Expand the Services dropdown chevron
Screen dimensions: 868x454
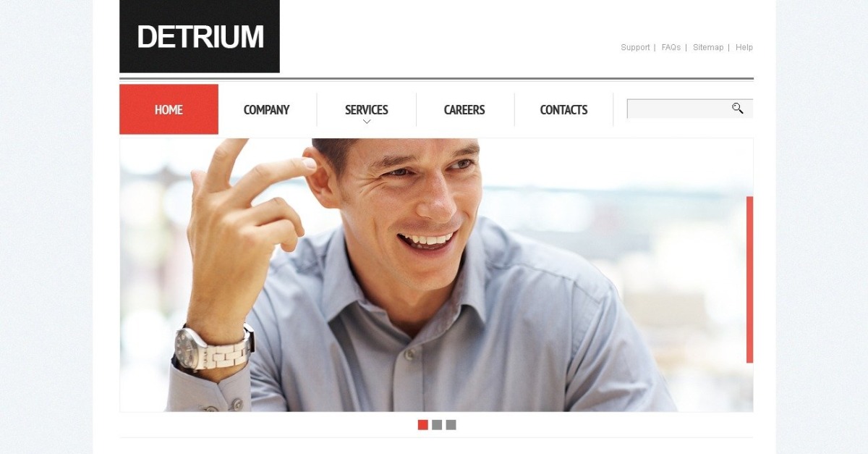367,122
